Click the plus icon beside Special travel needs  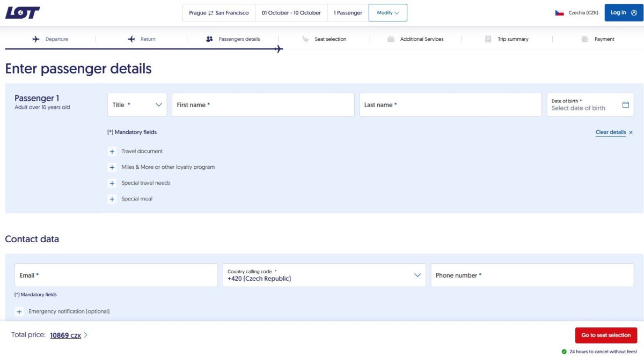click(x=112, y=183)
